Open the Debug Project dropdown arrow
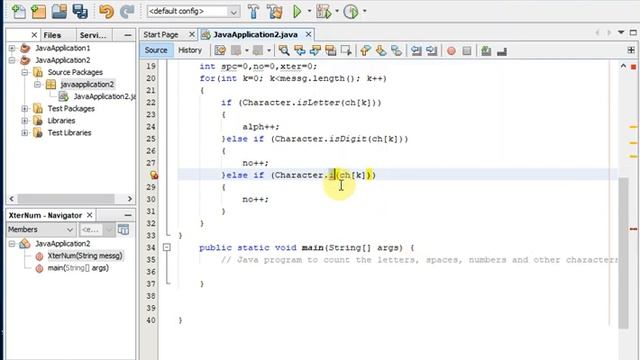The width and height of the screenshot is (640, 360). pos(337,11)
